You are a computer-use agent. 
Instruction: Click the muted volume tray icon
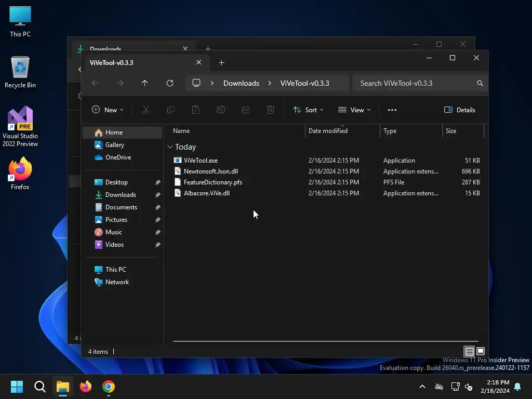[469, 387]
